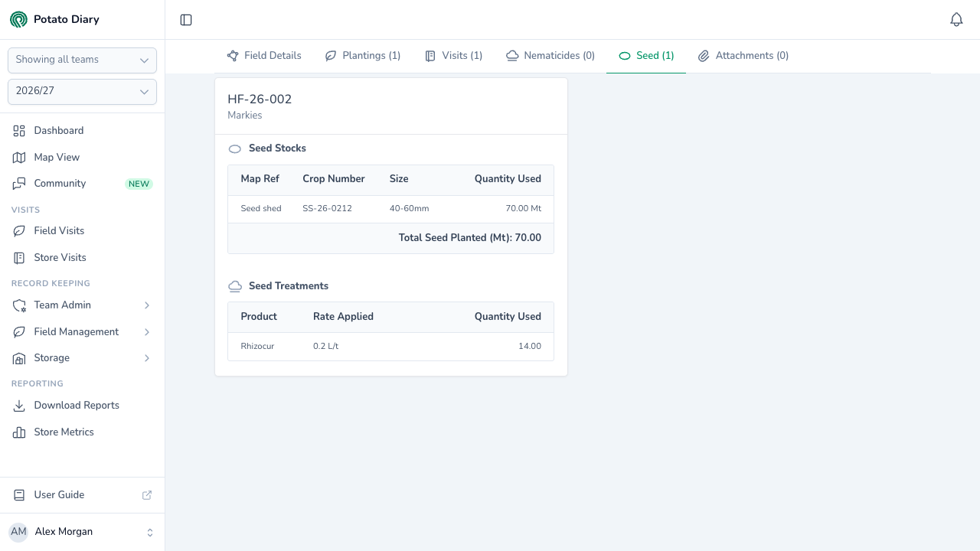Open the notifications bell

pyautogui.click(x=956, y=20)
